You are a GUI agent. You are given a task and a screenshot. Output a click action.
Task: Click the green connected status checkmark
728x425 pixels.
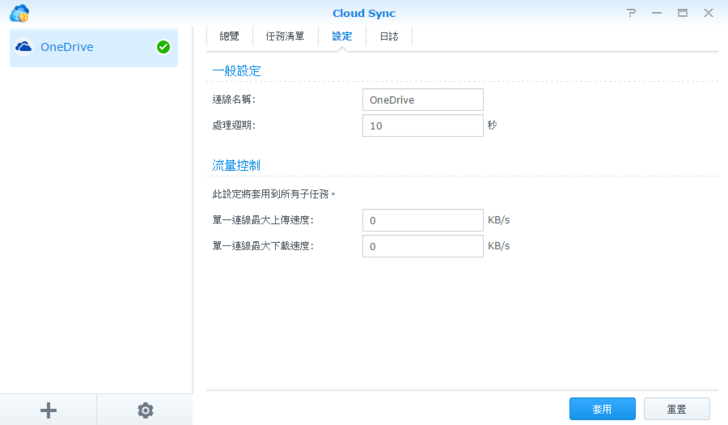tap(163, 47)
